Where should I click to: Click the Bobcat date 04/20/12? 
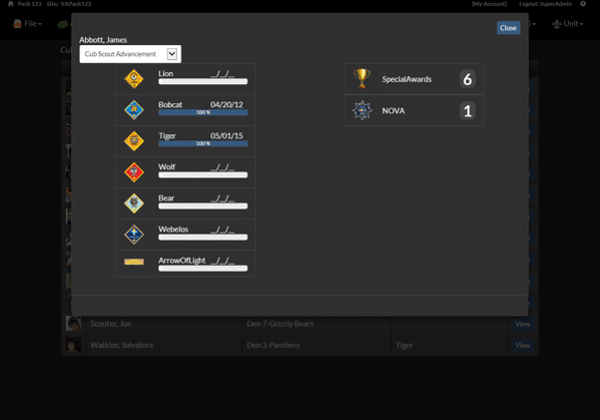[227, 104]
